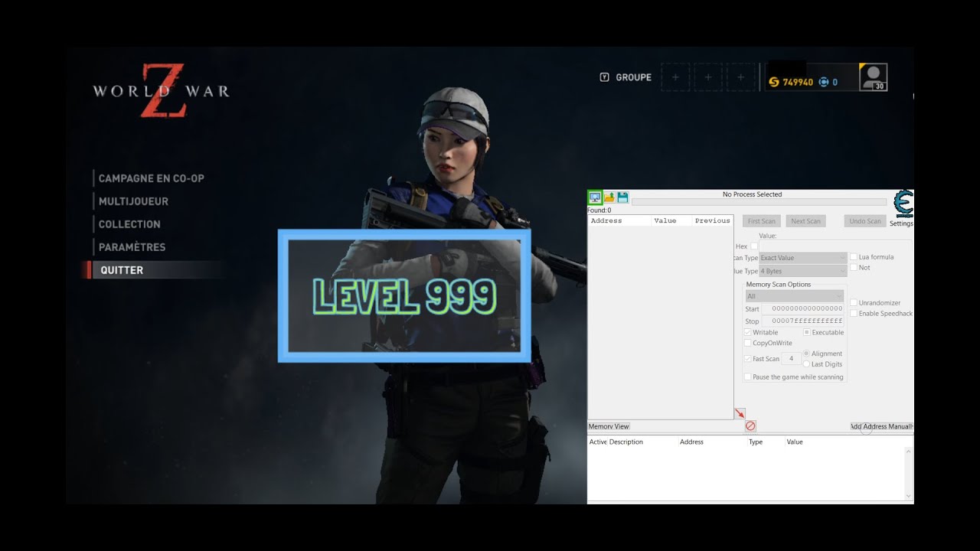980x551 pixels.
Task: Clear the address list with the red circle icon
Action: tap(750, 426)
